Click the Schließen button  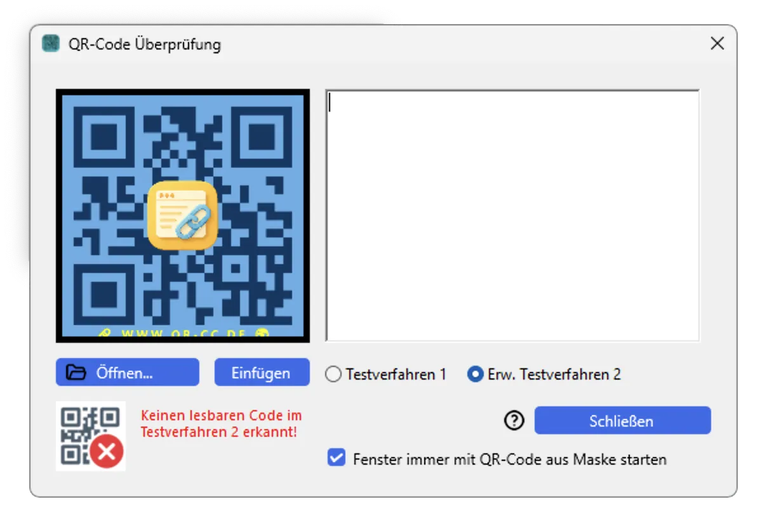pyautogui.click(x=622, y=421)
